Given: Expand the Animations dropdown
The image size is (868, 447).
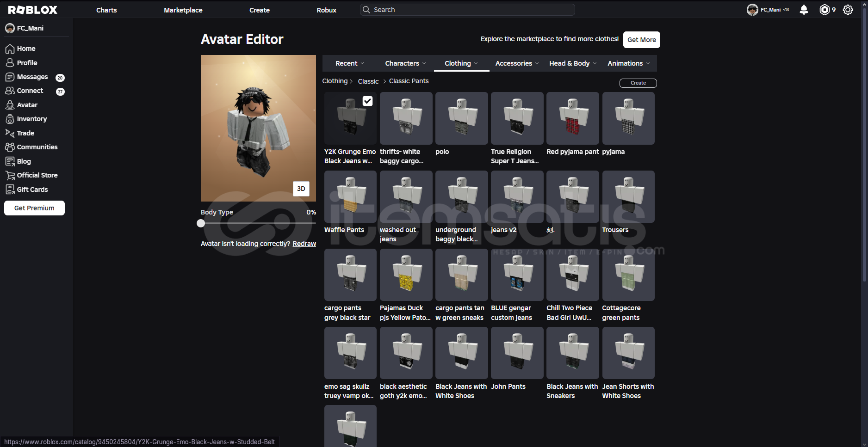Looking at the screenshot, I should 629,63.
